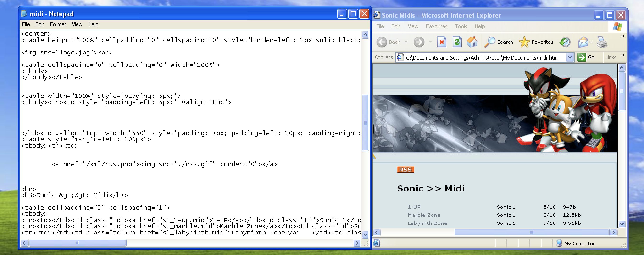Open the address bar dropdown list
Viewport: 644px width, 255px height.
tap(570, 57)
